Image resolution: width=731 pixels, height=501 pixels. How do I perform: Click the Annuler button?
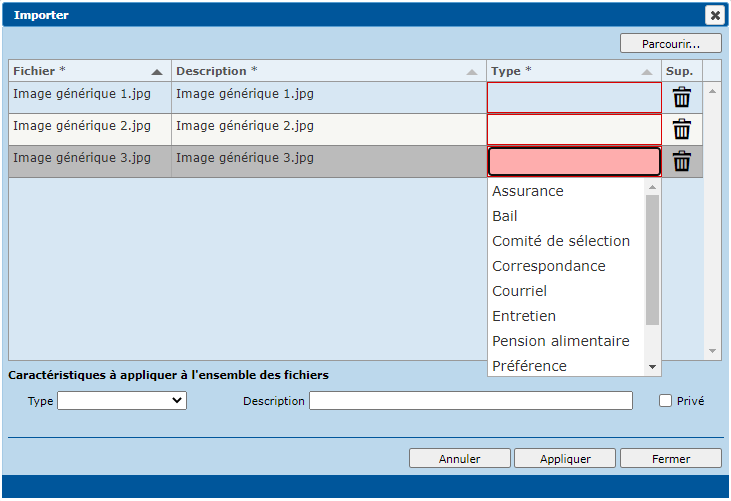(x=459, y=459)
